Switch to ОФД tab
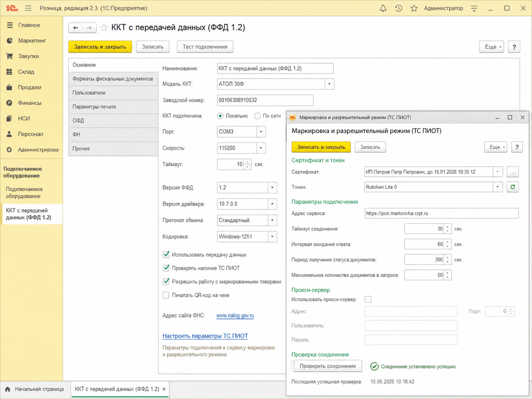 coord(113,121)
